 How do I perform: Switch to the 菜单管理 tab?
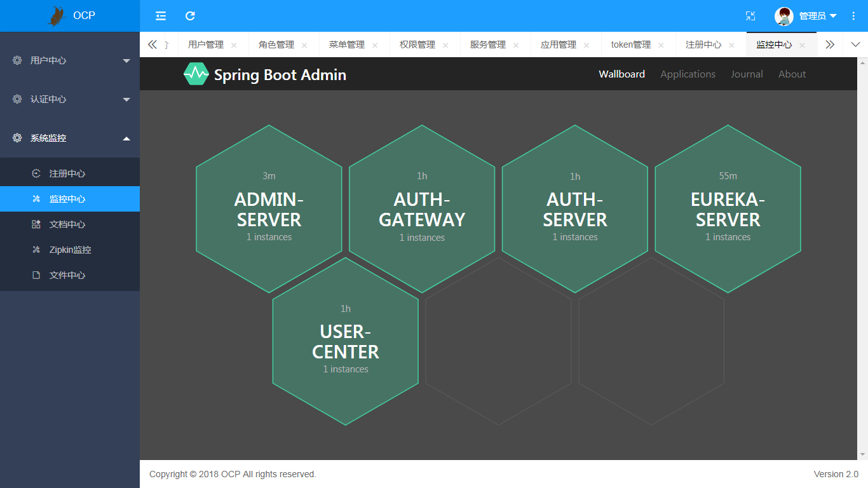[347, 45]
